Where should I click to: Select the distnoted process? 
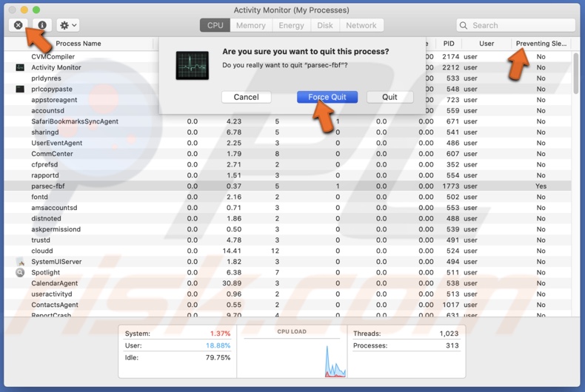[x=46, y=218]
